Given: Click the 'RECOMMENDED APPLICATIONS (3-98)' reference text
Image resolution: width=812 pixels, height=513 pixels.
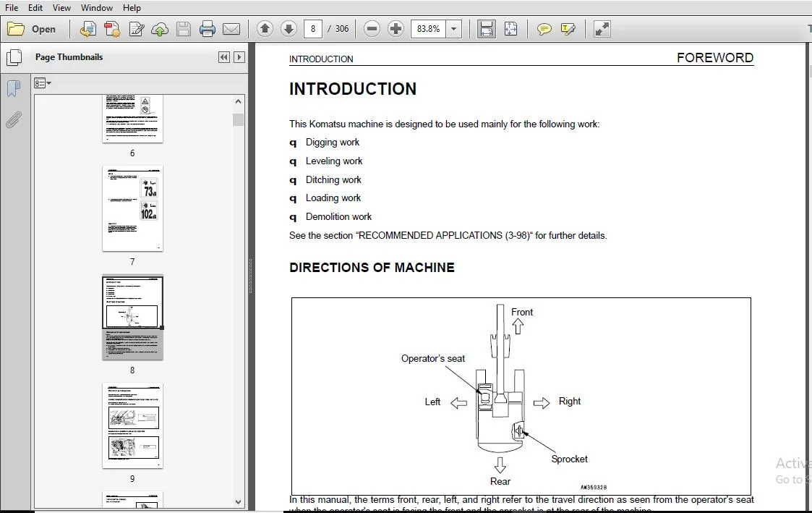Looking at the screenshot, I should (444, 235).
